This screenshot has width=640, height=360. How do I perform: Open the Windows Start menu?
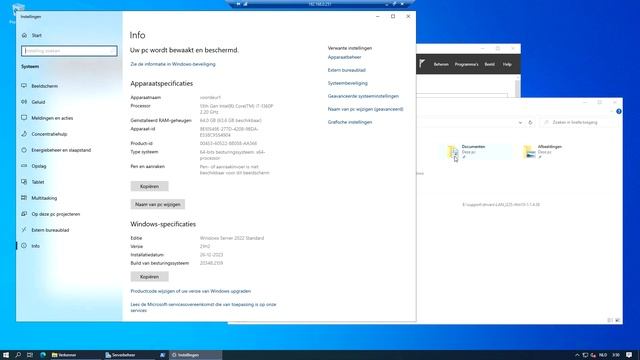(6, 355)
